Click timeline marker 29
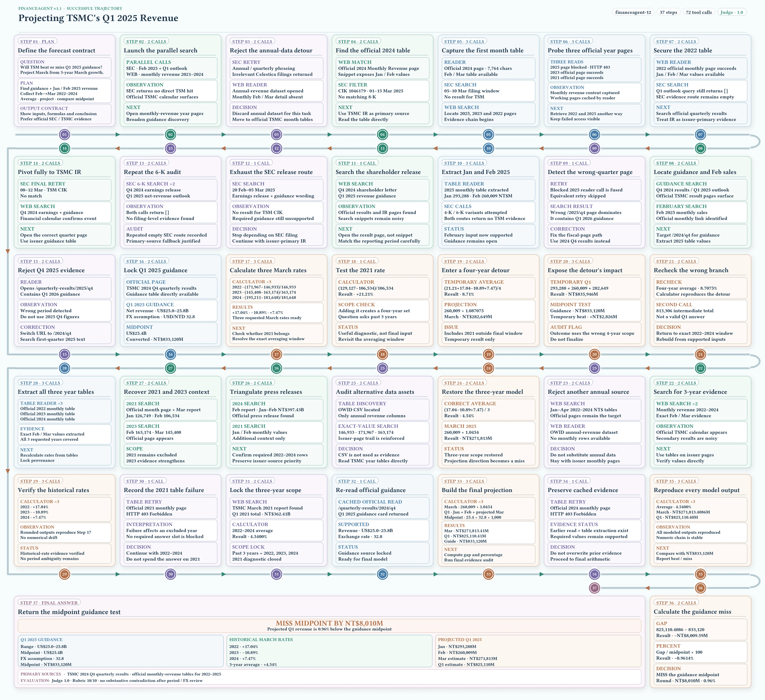Image resolution: width=765 pixels, height=700 pixels. [65, 574]
